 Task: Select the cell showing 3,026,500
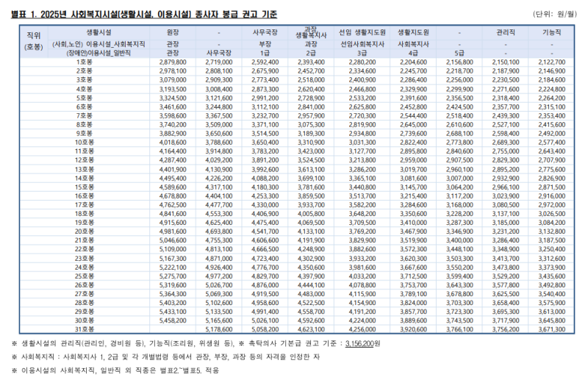[551, 214]
